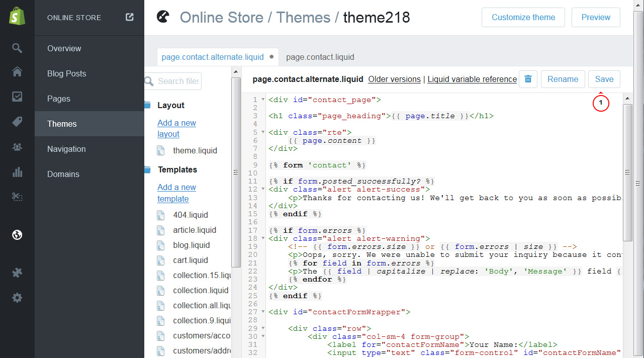Open the Settings gear icon
The width and height of the screenshot is (644, 358).
pyautogui.click(x=17, y=298)
